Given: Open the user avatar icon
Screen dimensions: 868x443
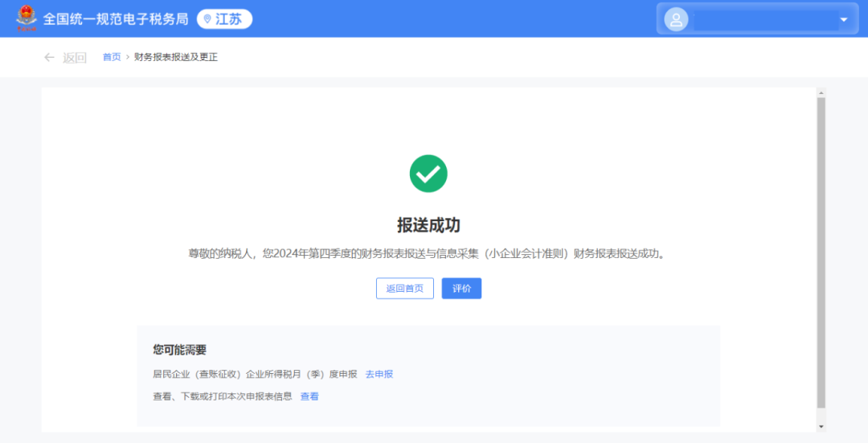Looking at the screenshot, I should pyautogui.click(x=676, y=19).
